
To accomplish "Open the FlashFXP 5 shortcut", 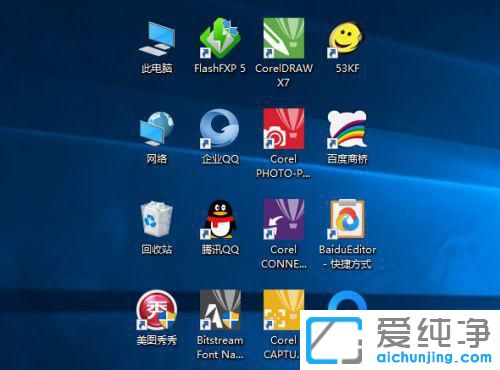I will (220, 38).
